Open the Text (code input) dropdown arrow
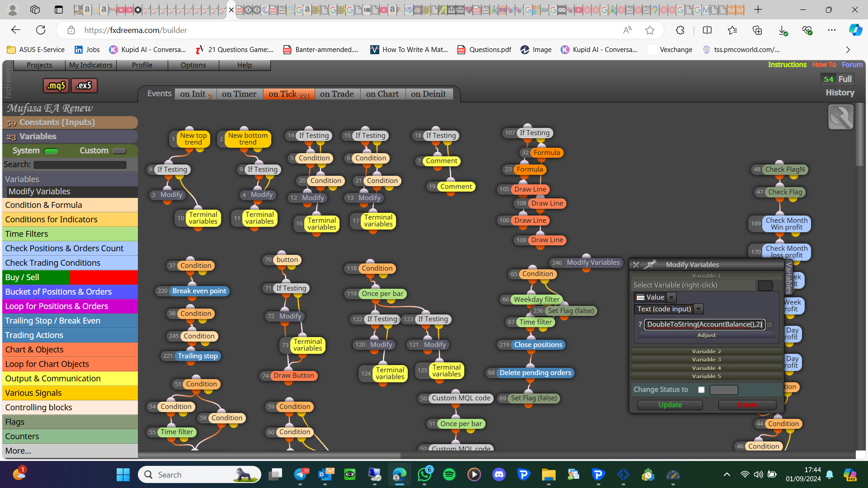This screenshot has height=488, width=868. [x=698, y=309]
